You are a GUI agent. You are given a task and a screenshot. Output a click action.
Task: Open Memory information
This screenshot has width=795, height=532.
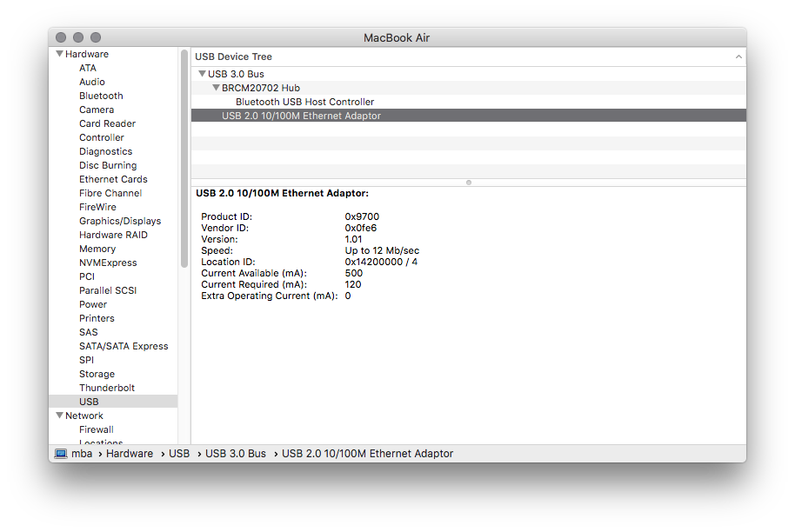click(97, 249)
